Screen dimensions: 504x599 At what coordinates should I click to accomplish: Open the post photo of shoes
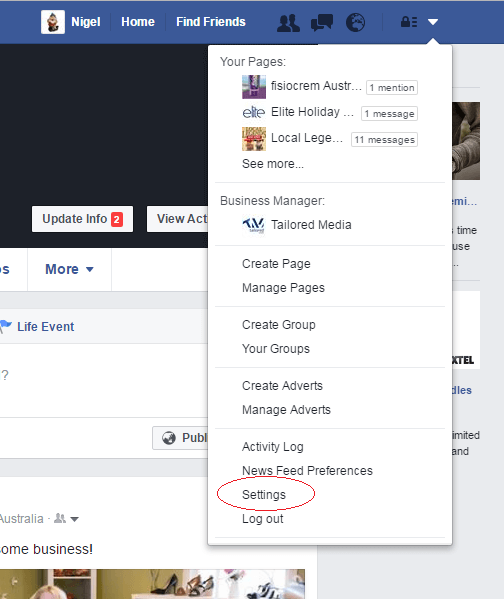152,584
